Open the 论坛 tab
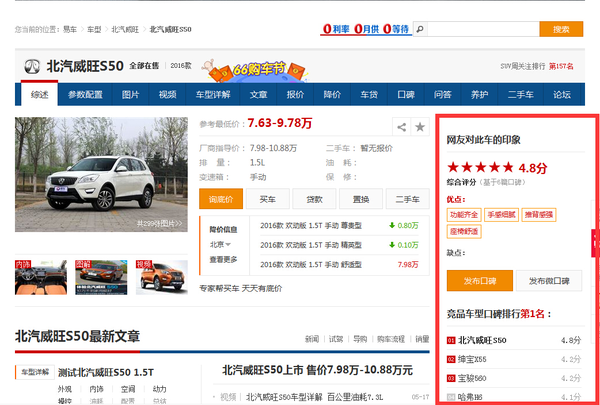This screenshot has width=600, height=405. click(562, 94)
